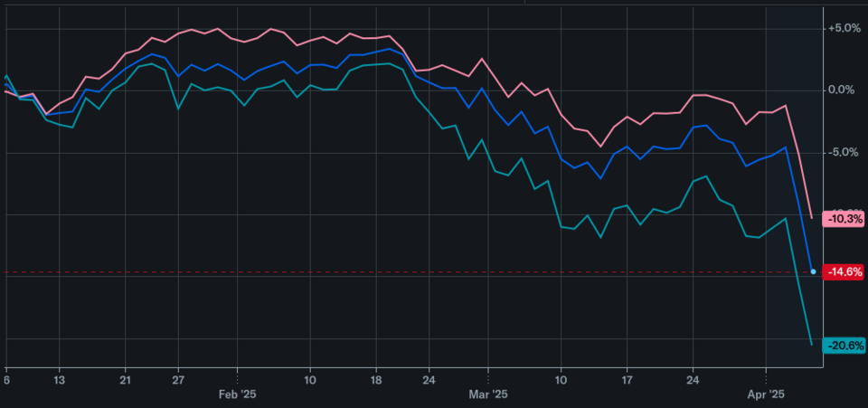Screen dimensions: 868x408
Task: Click the teal line's final low point
Action: (x=811, y=344)
